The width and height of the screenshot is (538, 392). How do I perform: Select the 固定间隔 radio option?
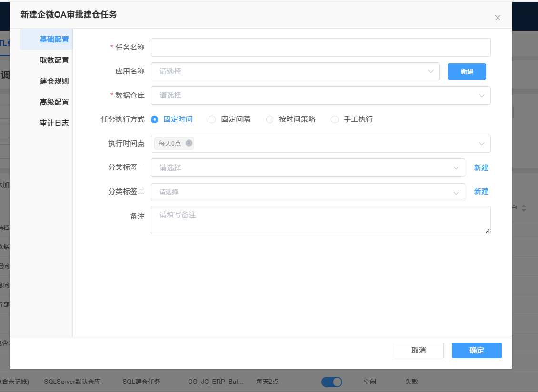click(x=212, y=119)
